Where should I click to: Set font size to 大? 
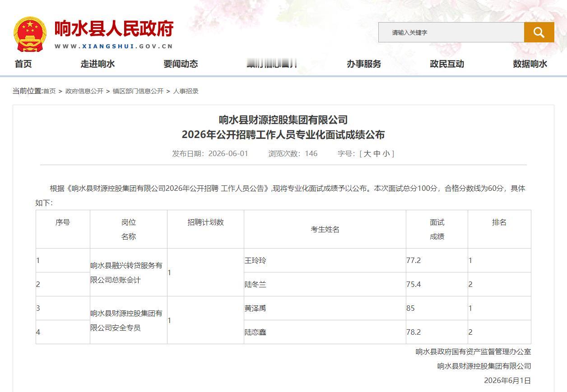click(367, 153)
